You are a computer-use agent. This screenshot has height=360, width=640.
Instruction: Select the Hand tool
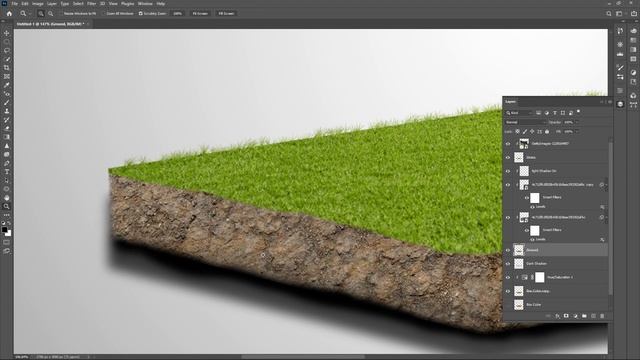click(7, 198)
